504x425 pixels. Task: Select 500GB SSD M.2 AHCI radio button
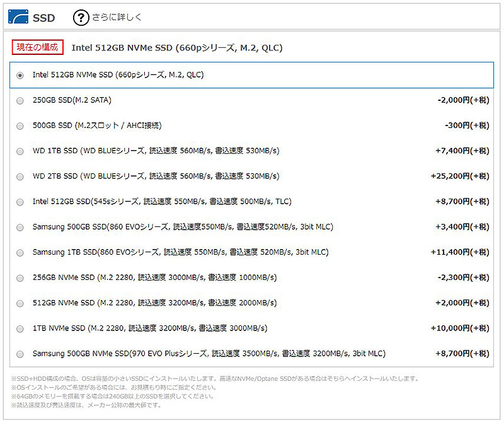point(20,125)
